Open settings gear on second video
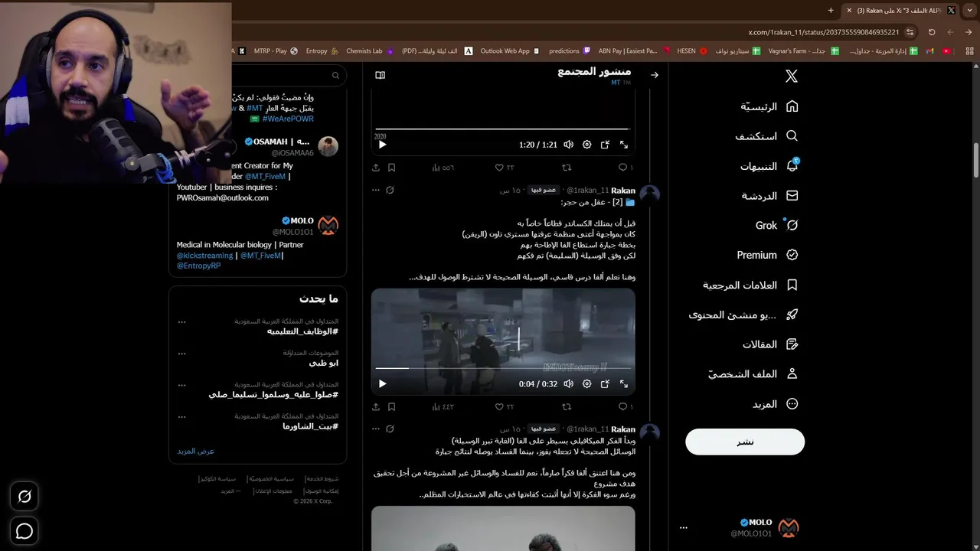Screen dimensions: 980x551 tap(586, 383)
